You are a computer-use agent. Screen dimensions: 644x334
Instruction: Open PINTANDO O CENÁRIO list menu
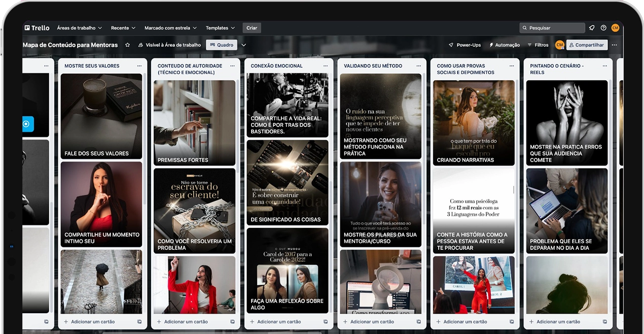point(604,66)
